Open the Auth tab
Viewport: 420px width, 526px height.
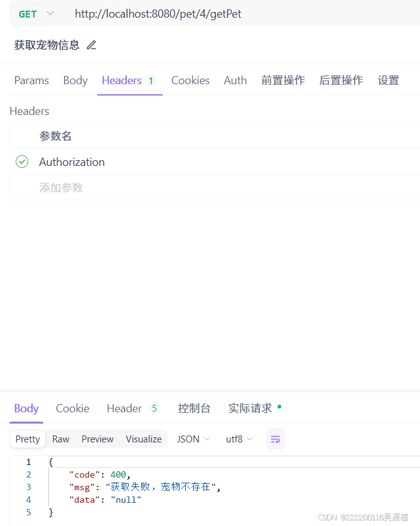(x=235, y=80)
